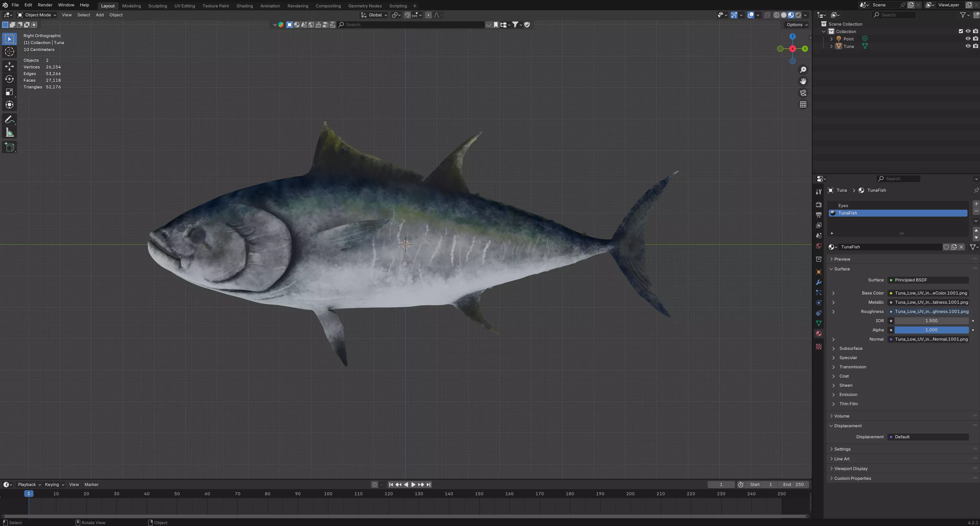Collapse the Surface panel

(842, 269)
